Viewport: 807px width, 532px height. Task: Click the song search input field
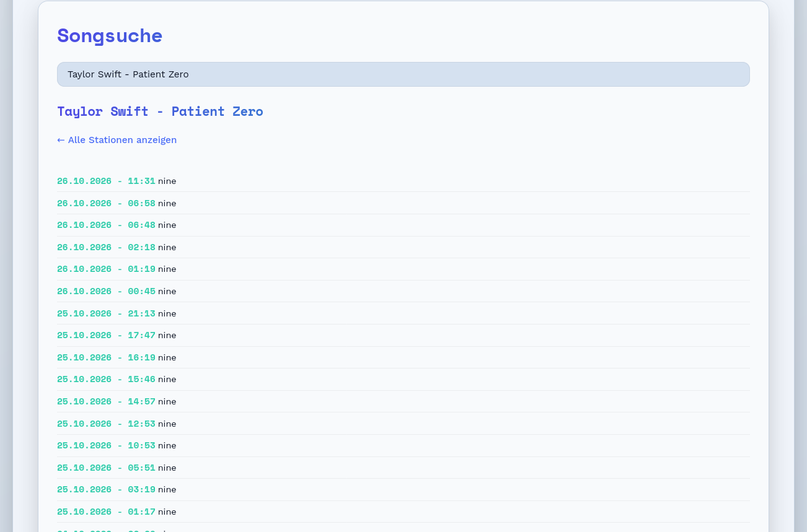(403, 74)
